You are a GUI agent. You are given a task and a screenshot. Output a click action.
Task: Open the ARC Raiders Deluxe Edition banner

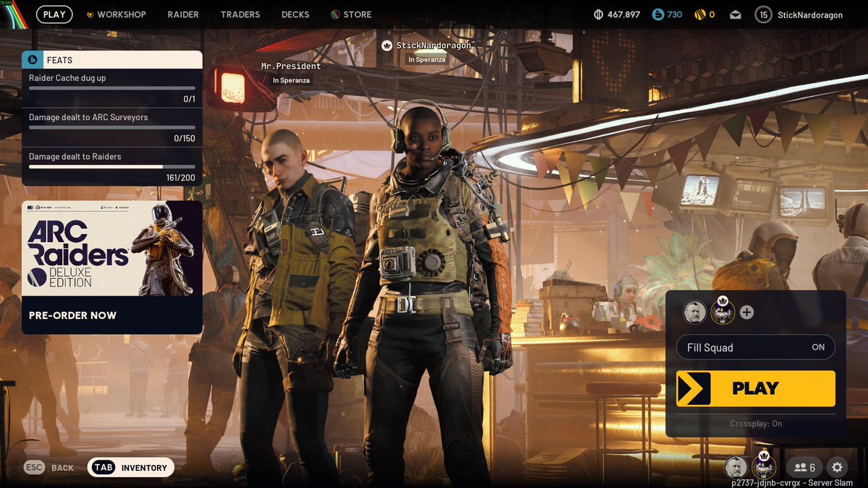pyautogui.click(x=112, y=267)
